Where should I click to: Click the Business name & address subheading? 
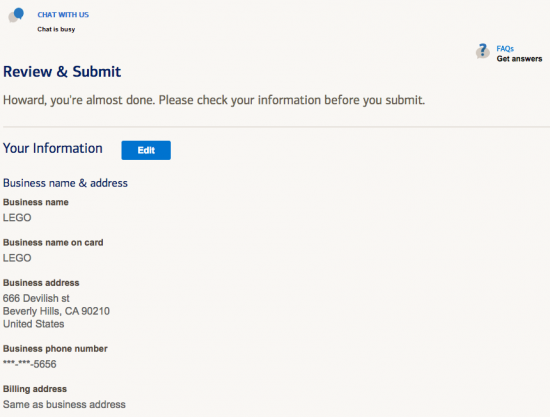click(x=65, y=183)
